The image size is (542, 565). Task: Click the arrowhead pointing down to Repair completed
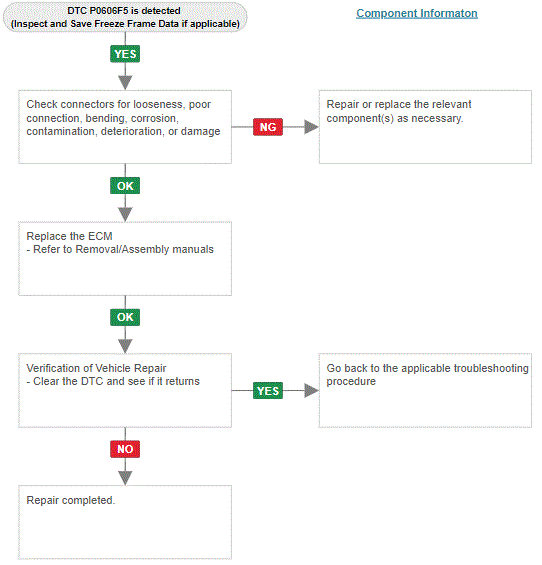[x=125, y=478]
